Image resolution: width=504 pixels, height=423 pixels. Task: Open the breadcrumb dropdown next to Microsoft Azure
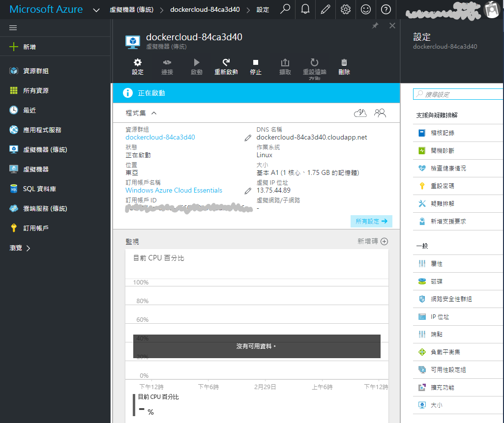96,10
